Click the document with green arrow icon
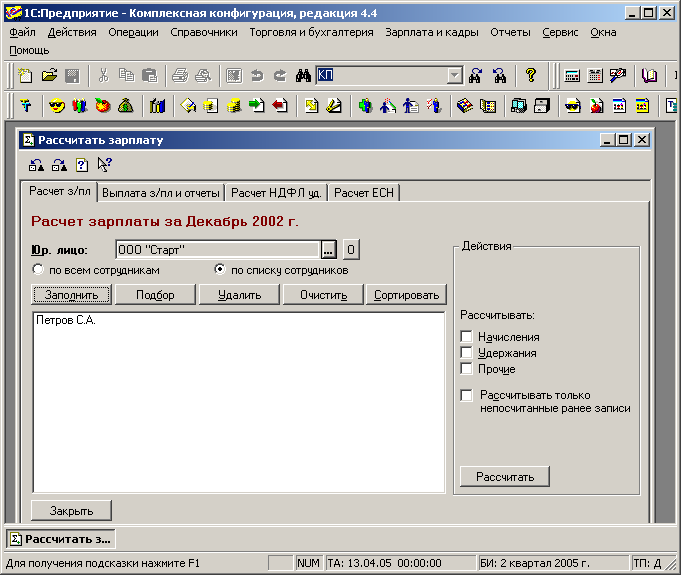The image size is (681, 575). tap(257, 106)
